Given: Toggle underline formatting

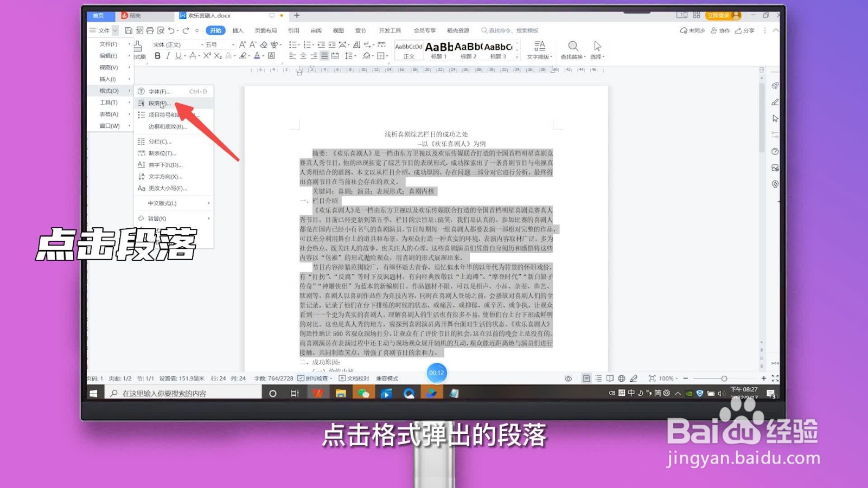Looking at the screenshot, I should pyautogui.click(x=178, y=56).
